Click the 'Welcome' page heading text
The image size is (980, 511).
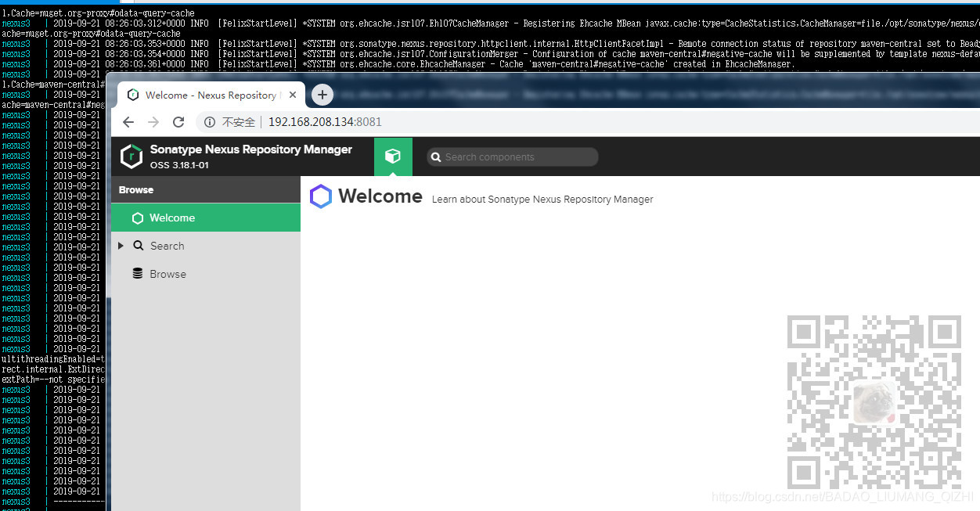pyautogui.click(x=380, y=196)
